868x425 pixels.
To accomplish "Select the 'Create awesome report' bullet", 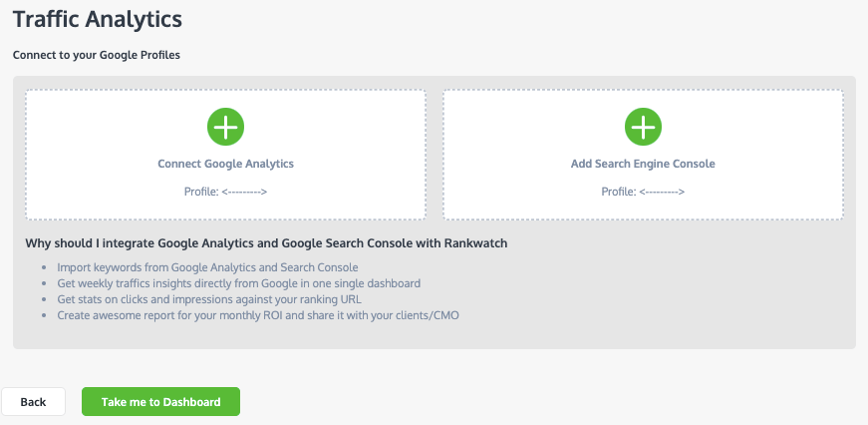I will point(258,316).
